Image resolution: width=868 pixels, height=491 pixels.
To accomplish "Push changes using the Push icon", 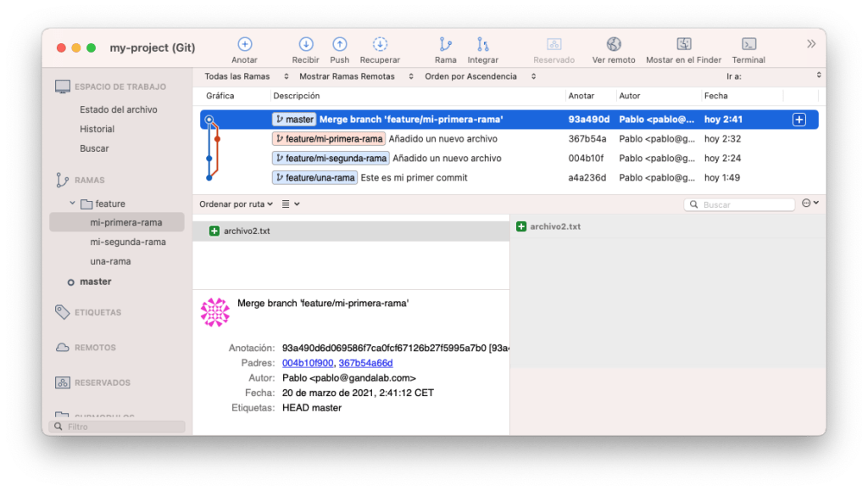I will click(339, 44).
